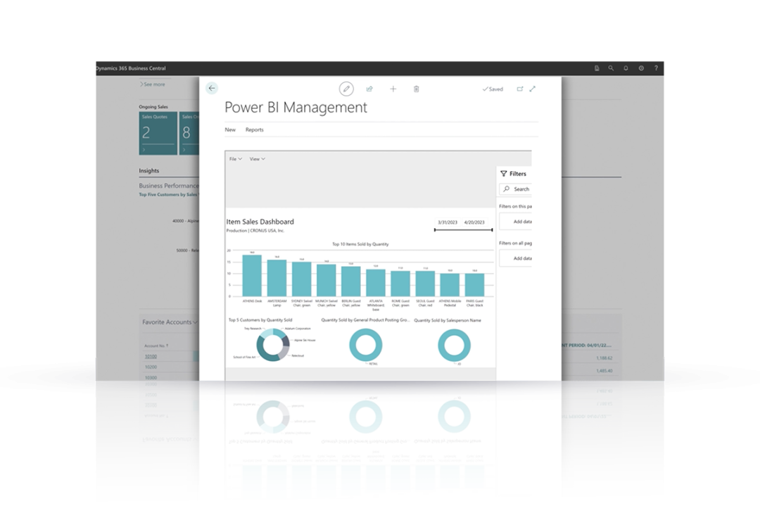Screen dimensions: 760x532
Task: Click the help question mark icon
Action: 657,68
